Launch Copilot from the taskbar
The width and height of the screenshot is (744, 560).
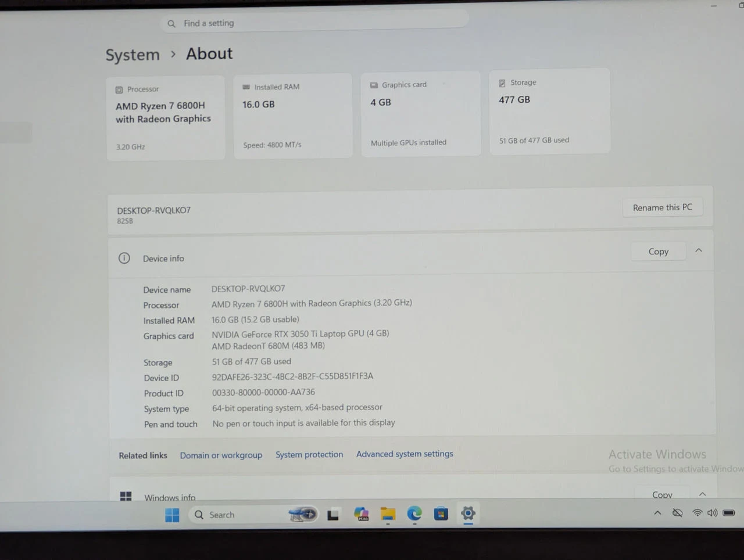tap(361, 514)
